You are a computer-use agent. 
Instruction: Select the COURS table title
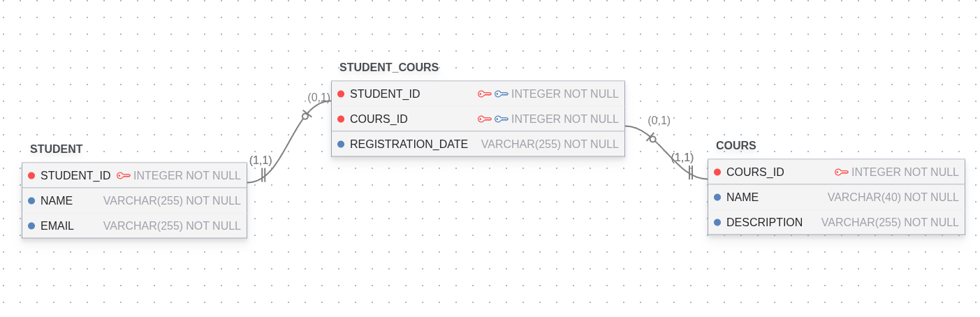pyautogui.click(x=736, y=146)
